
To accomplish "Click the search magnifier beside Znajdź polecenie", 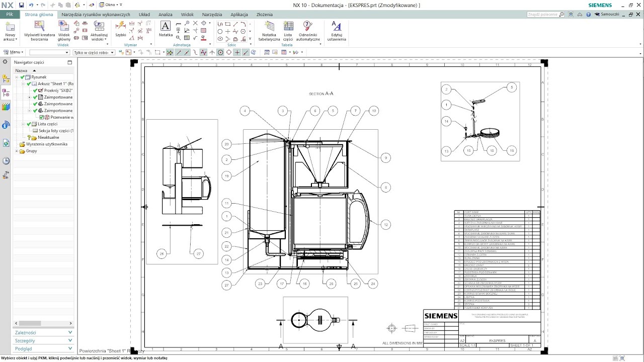I will pyautogui.click(x=561, y=15).
